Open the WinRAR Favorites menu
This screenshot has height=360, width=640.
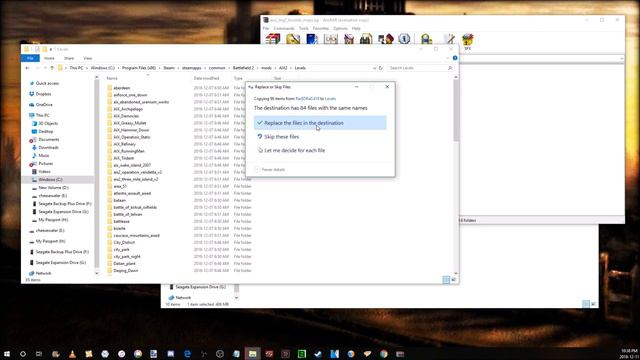coord(321,28)
